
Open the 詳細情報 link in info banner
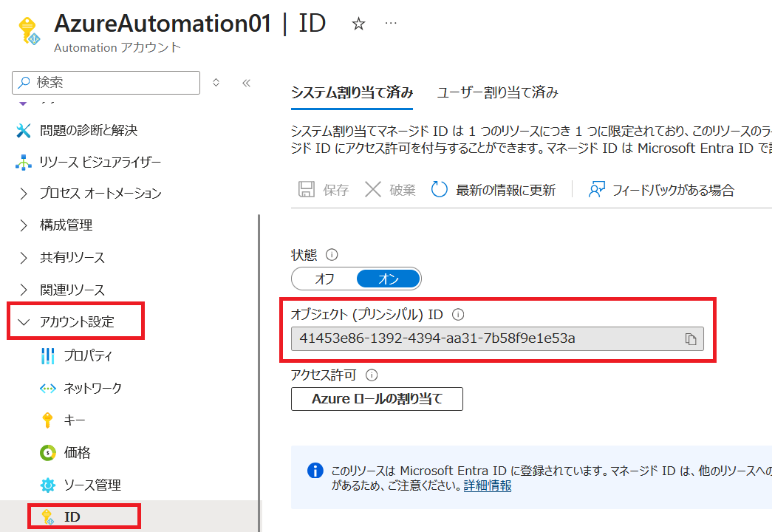pyautogui.click(x=488, y=485)
